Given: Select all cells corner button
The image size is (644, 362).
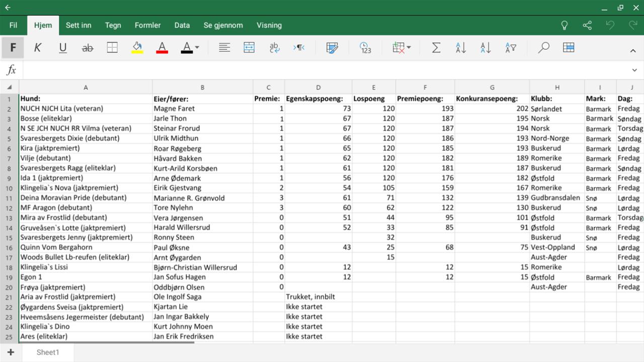Looking at the screenshot, I should pyautogui.click(x=9, y=87).
